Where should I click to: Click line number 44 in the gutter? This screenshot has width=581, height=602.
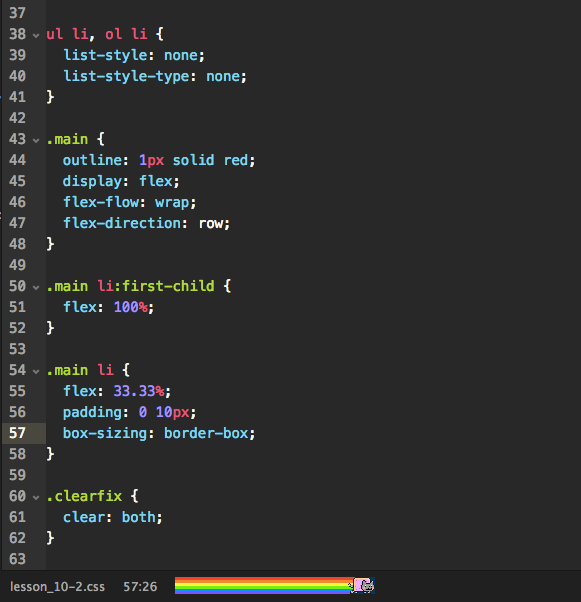coord(18,160)
